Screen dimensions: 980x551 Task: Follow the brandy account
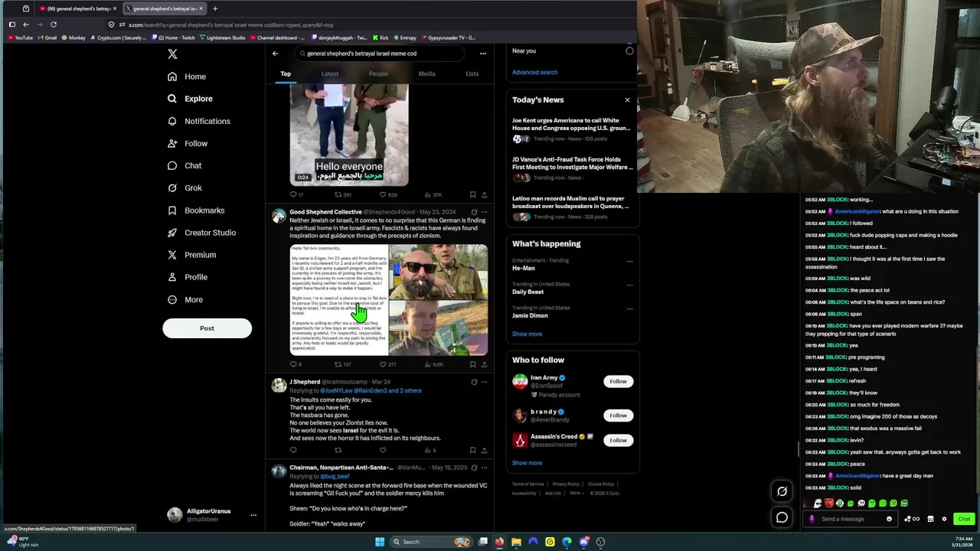618,416
